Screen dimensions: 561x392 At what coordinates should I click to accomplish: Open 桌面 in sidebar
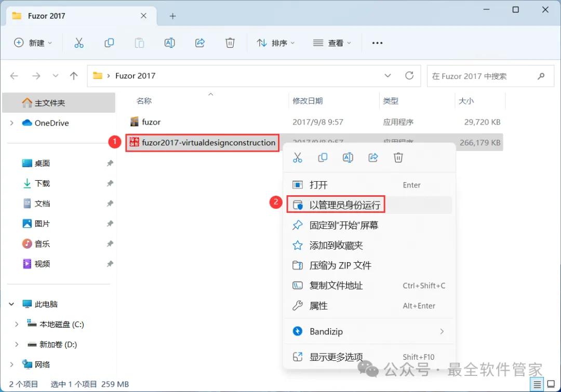coord(59,164)
